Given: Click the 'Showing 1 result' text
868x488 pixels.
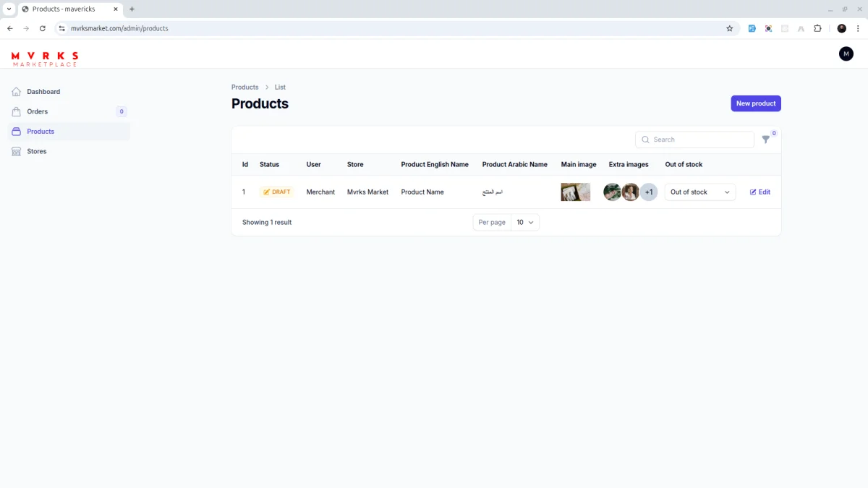Looking at the screenshot, I should coord(267,223).
